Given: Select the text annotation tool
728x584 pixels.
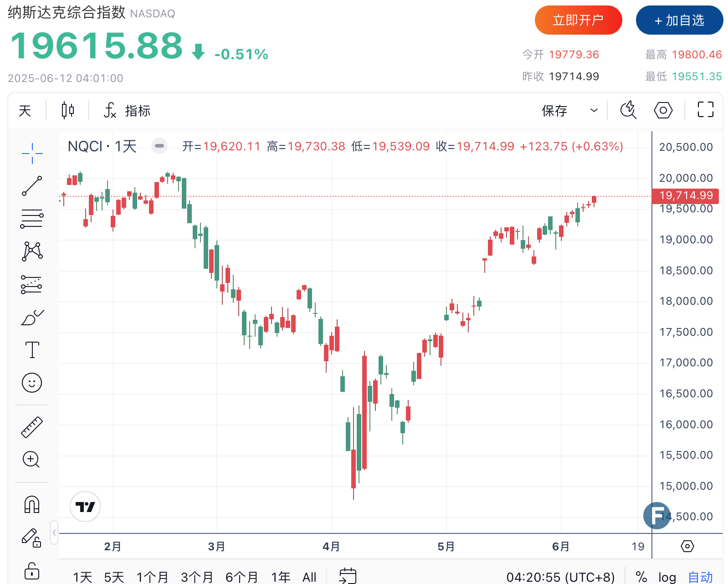Looking at the screenshot, I should click(32, 350).
